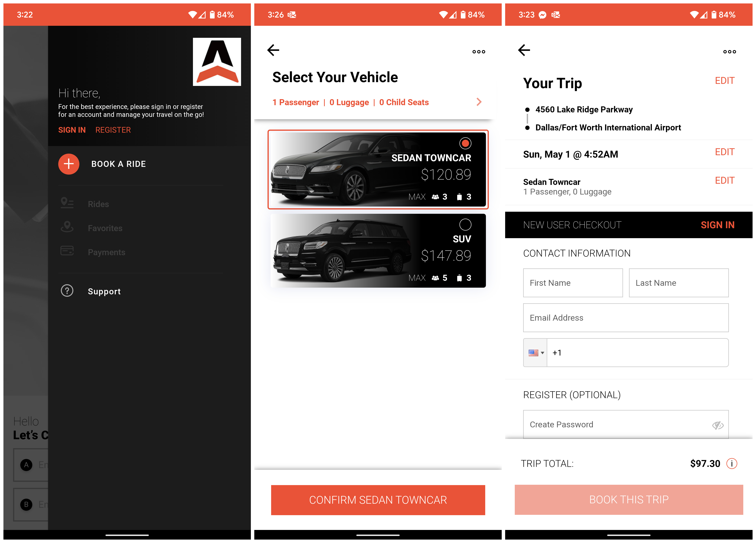756x543 pixels.
Task: Tap the app logo in the drawer
Action: point(217,62)
